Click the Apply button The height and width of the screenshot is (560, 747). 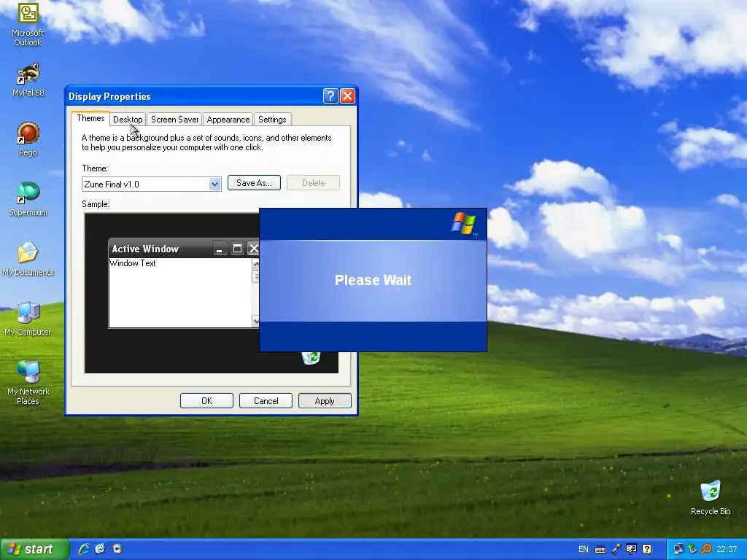(x=325, y=401)
